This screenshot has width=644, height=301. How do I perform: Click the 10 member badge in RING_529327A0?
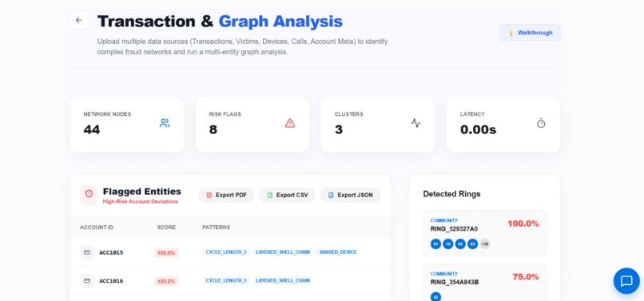[448, 244]
